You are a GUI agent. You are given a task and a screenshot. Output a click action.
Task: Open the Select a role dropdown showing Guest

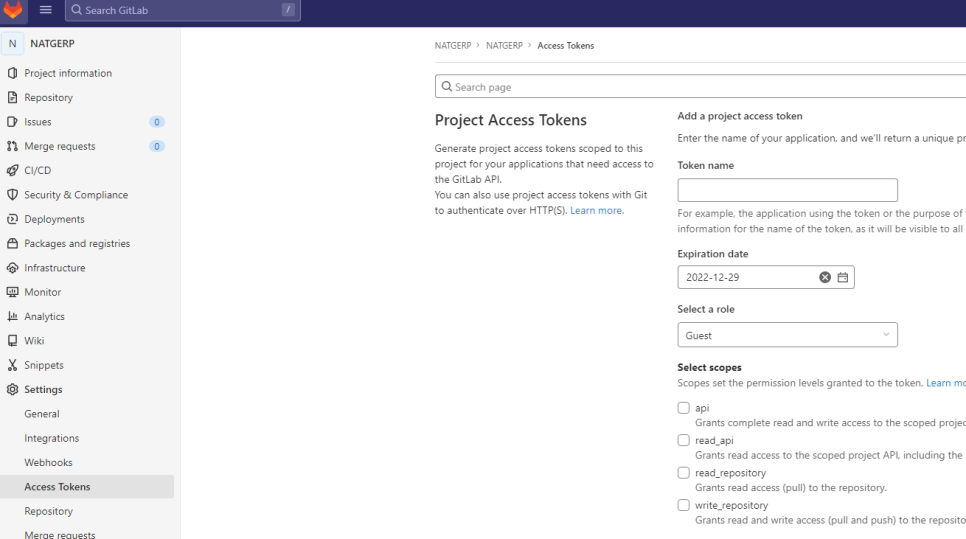[x=787, y=335]
